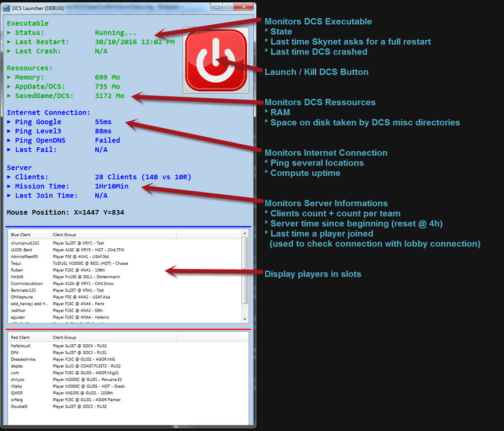Click the Ping OpenDNS 'Failed' value
Screen dimensions: 504x431
point(107,141)
